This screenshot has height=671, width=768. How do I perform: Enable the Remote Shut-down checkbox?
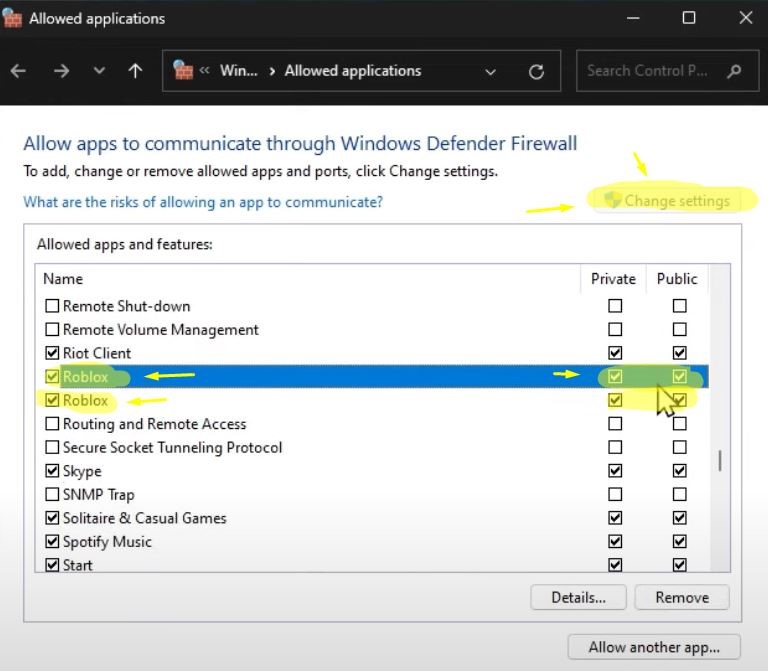52,306
